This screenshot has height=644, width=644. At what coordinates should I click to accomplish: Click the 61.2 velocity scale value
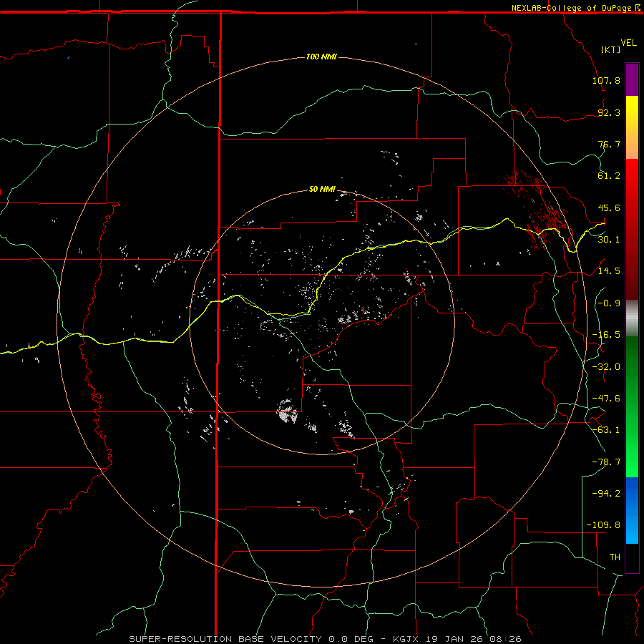609,176
